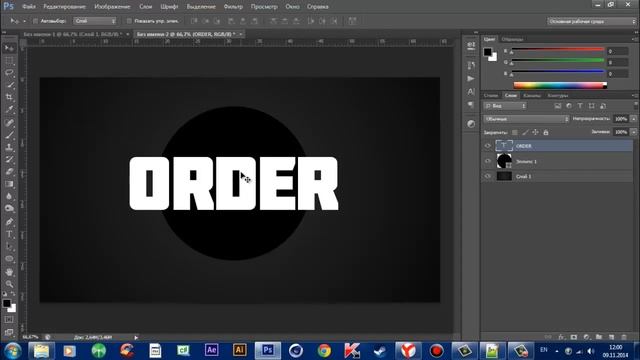The image size is (640, 360).
Task: Switch to the Образцы swatches tab
Action: tap(512, 39)
